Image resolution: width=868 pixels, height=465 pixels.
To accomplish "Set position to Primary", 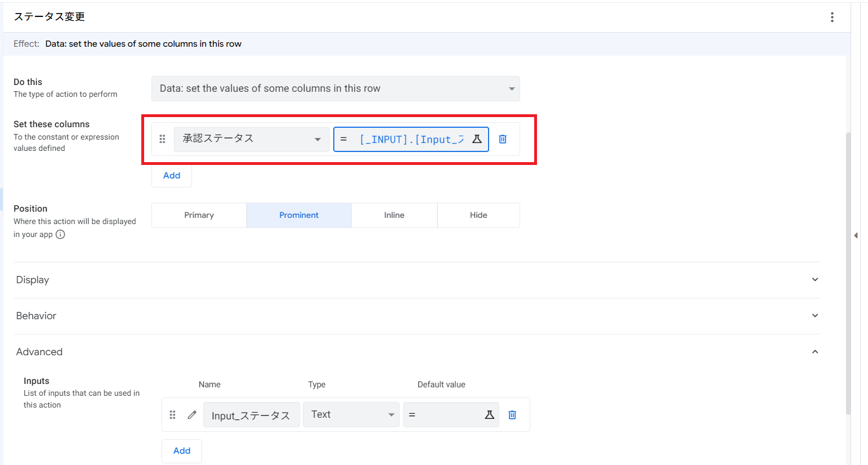I will tap(199, 215).
